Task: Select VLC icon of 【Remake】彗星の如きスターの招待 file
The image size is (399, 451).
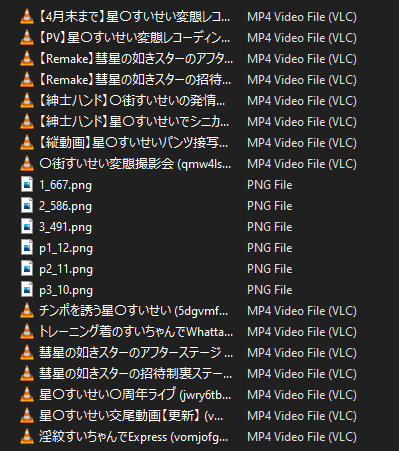Action: pyautogui.click(x=27, y=80)
